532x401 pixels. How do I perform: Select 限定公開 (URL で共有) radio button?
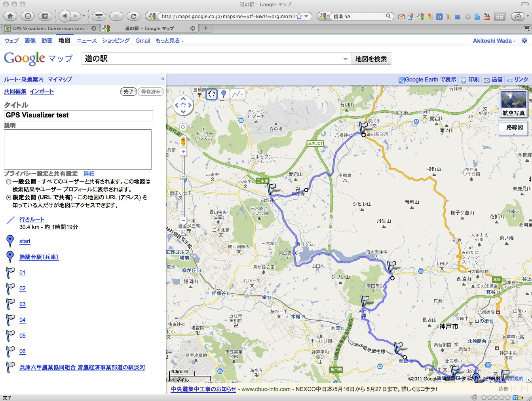point(9,197)
